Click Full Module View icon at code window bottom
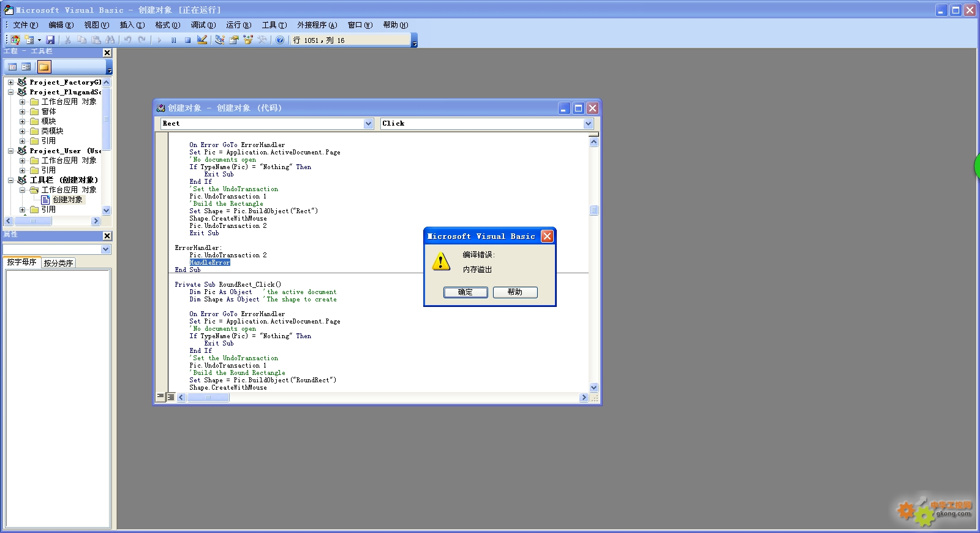This screenshot has height=533, width=980. coord(171,397)
